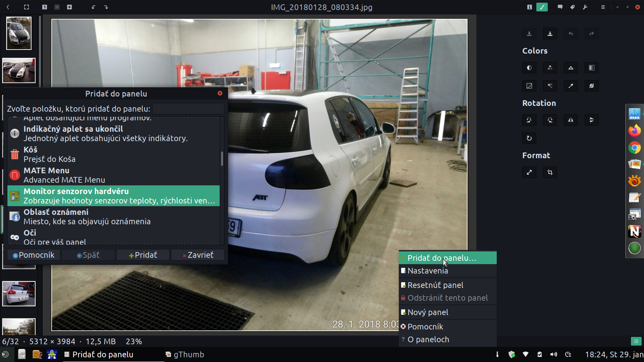
Task: Toggle the image properties info button
Action: point(529,7)
